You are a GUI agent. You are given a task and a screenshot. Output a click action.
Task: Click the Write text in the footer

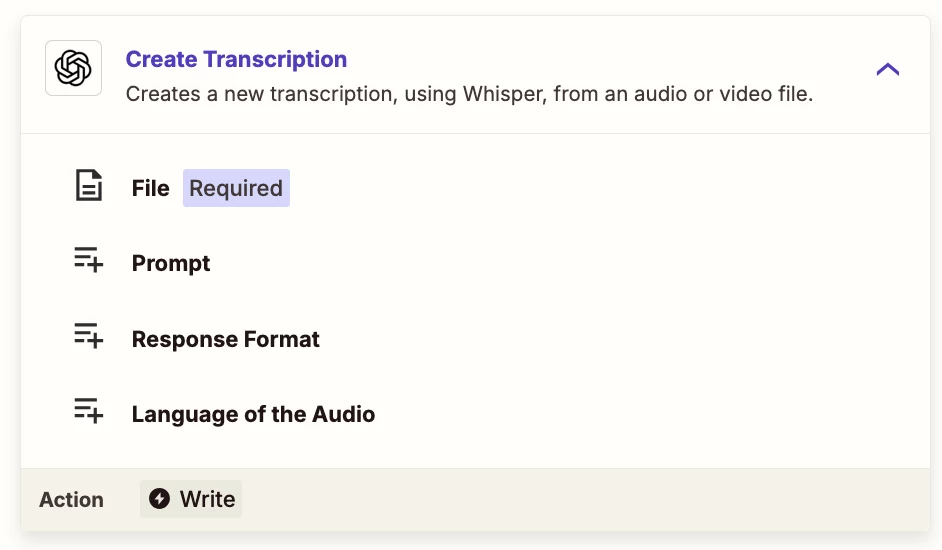pyautogui.click(x=207, y=499)
